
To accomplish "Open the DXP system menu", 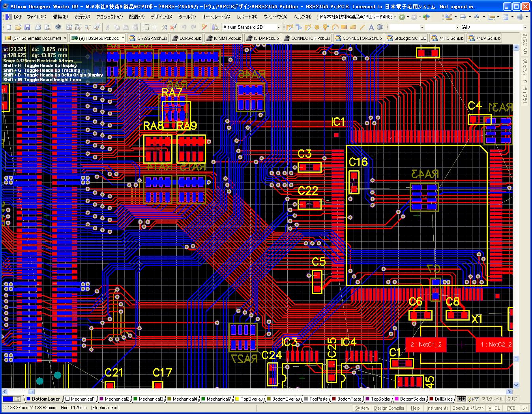I will pos(13,17).
